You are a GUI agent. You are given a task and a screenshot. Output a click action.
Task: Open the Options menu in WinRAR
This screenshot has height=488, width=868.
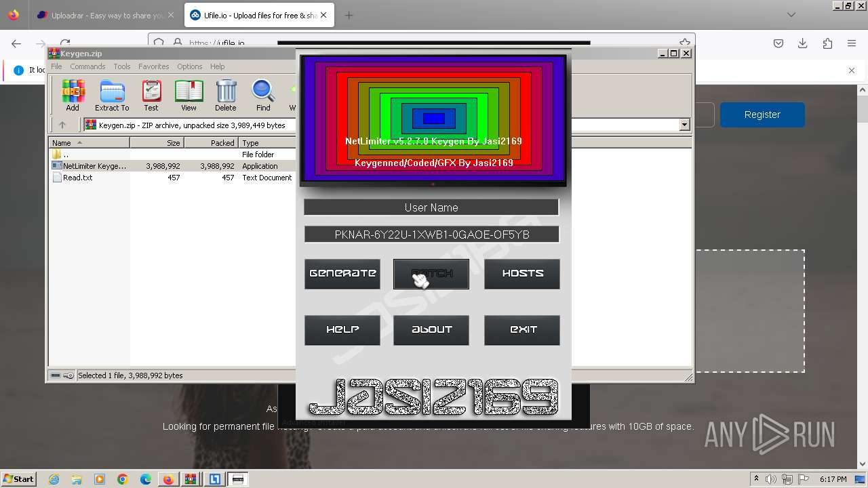(190, 66)
